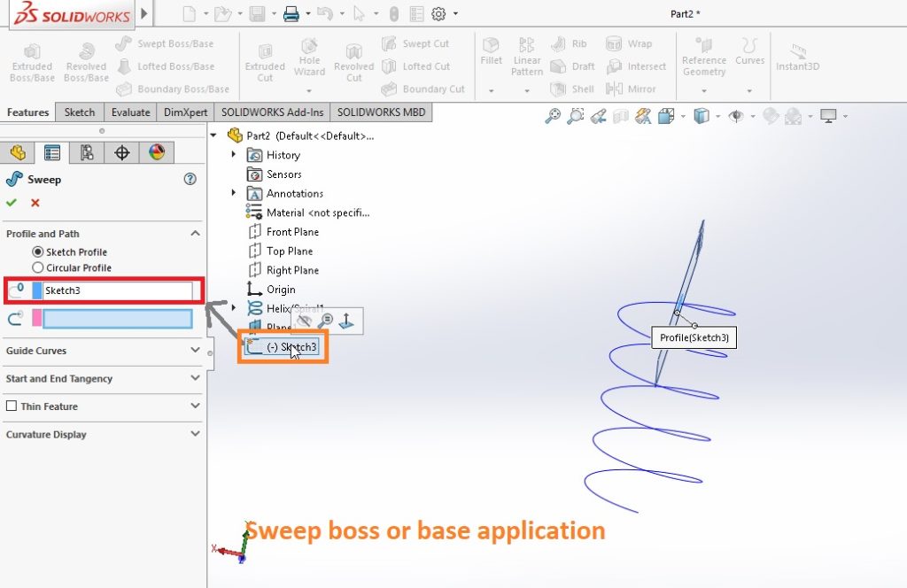Select the Rib tool

click(x=569, y=43)
